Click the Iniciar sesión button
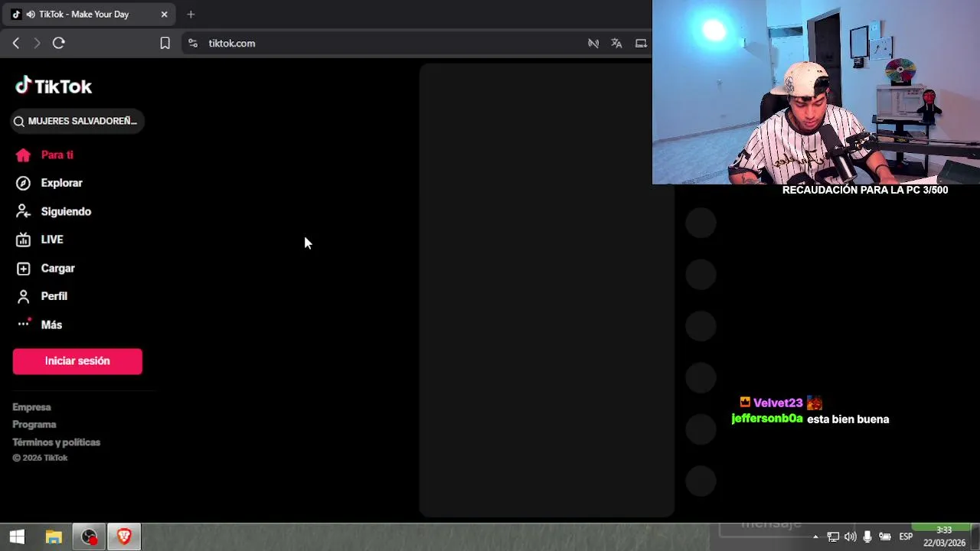The width and height of the screenshot is (980, 551). coord(77,361)
